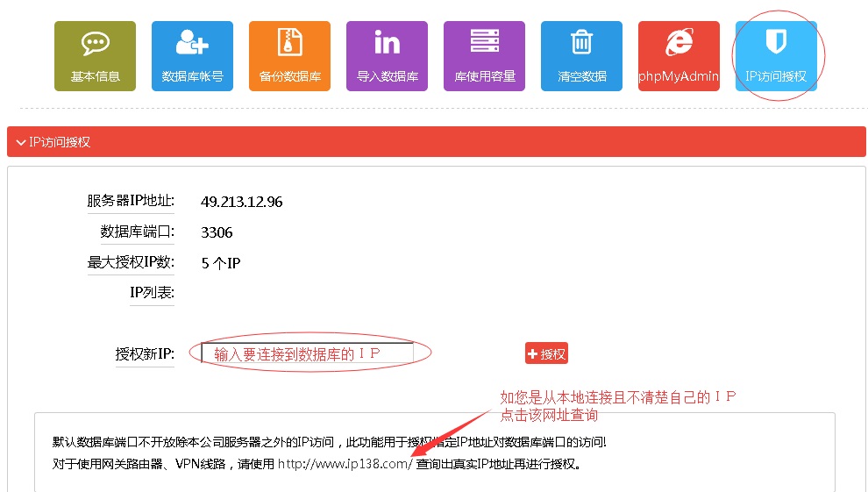This screenshot has width=868, height=492.
Task: Click the 服务器IP地址 label
Action: click(x=130, y=202)
